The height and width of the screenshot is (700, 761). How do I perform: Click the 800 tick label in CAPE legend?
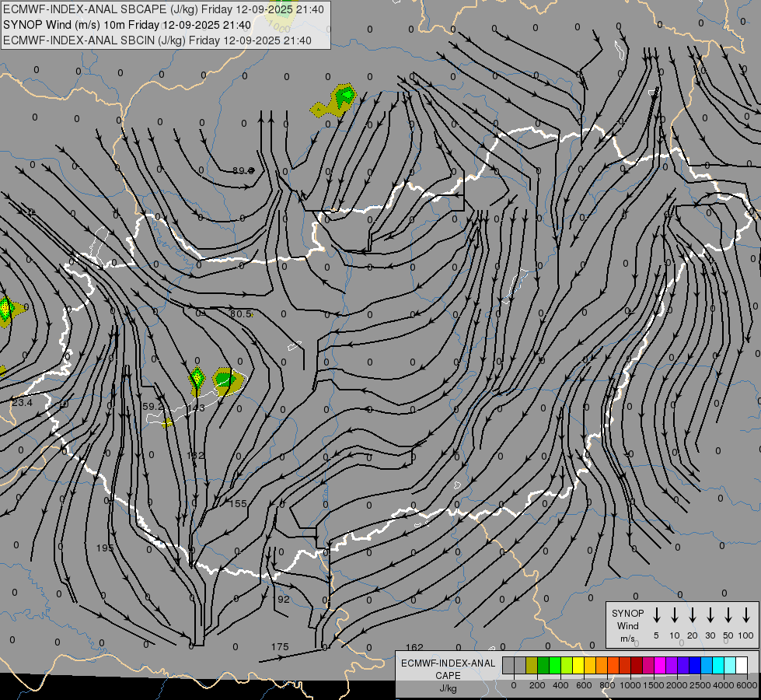(607, 685)
